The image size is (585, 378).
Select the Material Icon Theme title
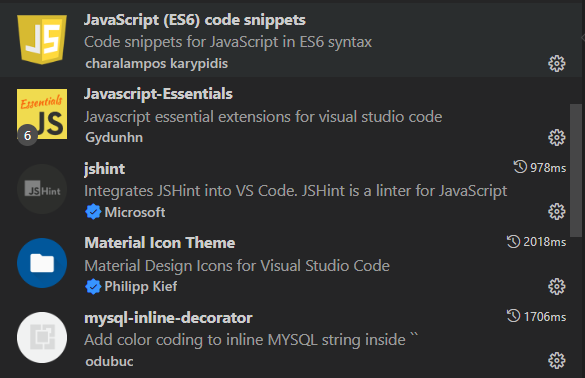[160, 243]
